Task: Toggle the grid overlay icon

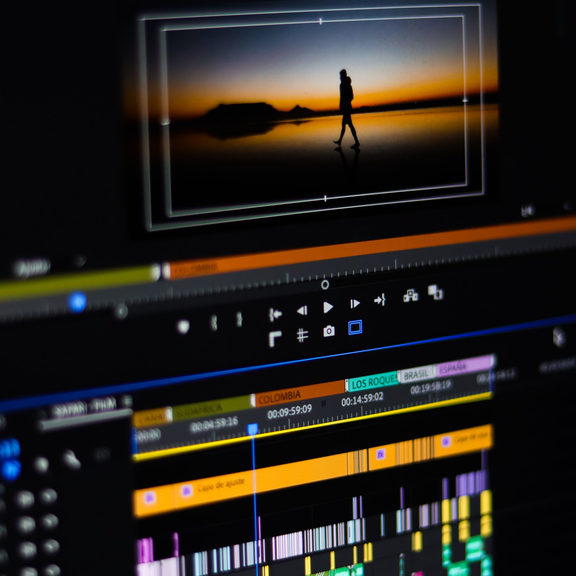Action: [x=302, y=335]
